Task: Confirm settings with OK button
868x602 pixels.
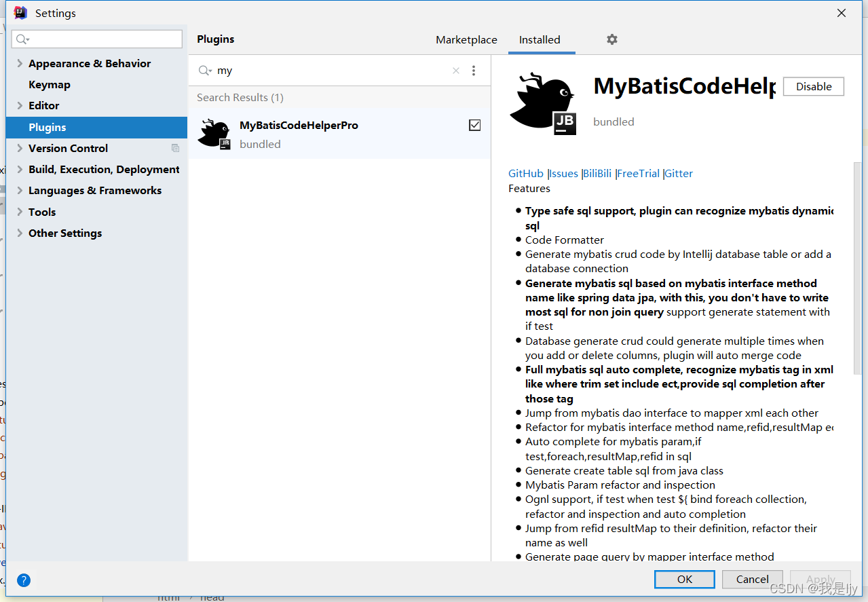Action: 685,579
